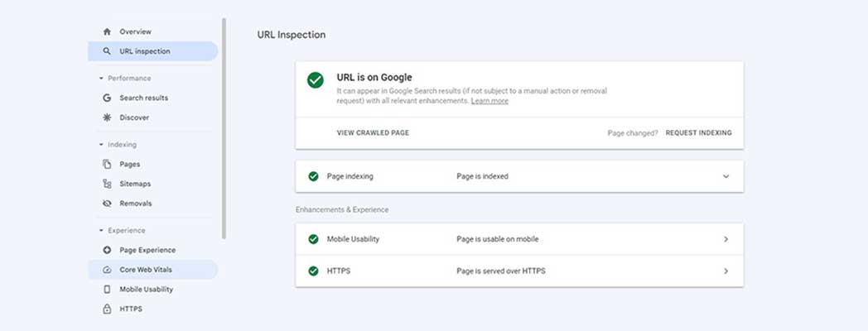The image size is (868, 331).
Task: Collapse the Indexing section arrow
Action: [x=101, y=145]
